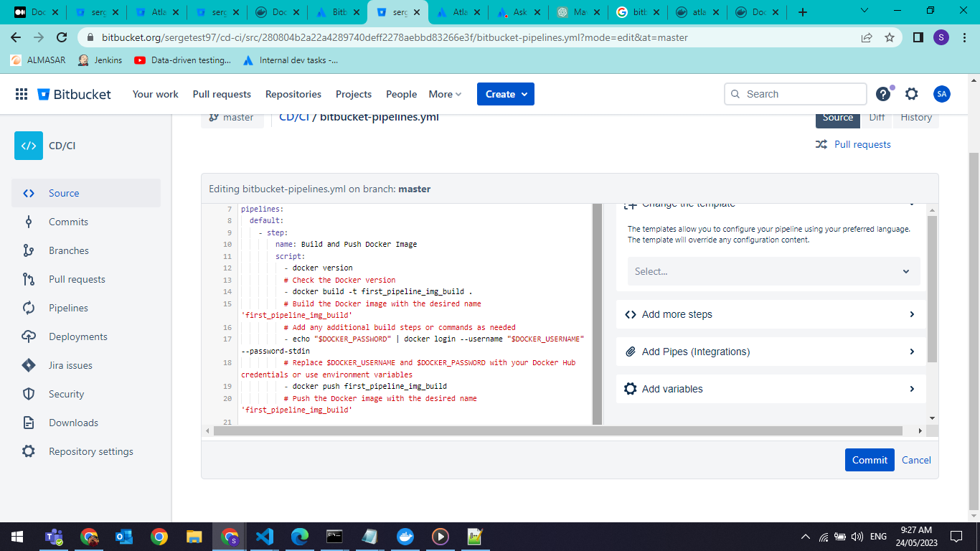Open the Bitbucket help question mark

click(882, 94)
